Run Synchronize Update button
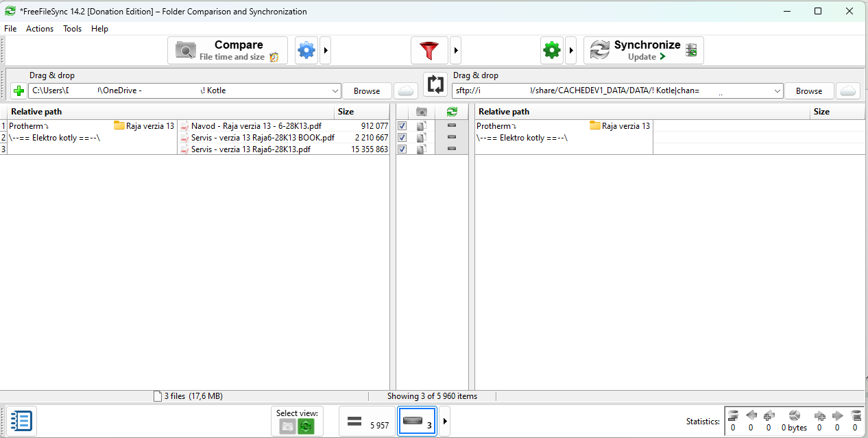Screen dimensions: 868x438 click(x=644, y=50)
